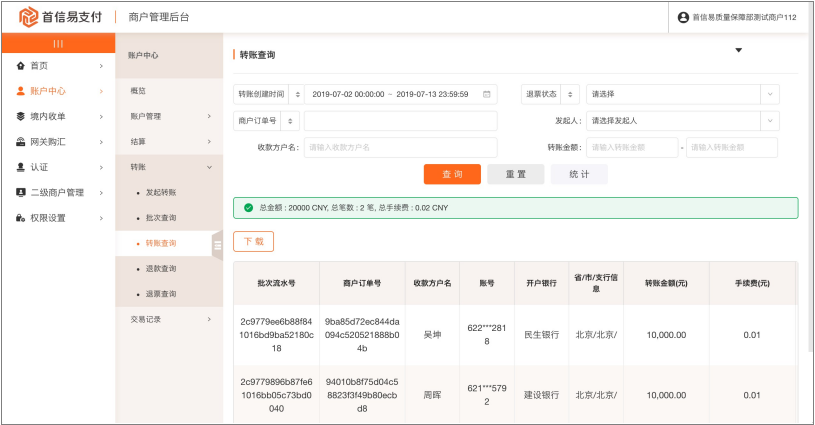Click the 建设银行 cell
The width and height of the screenshot is (815, 425).
(x=542, y=395)
